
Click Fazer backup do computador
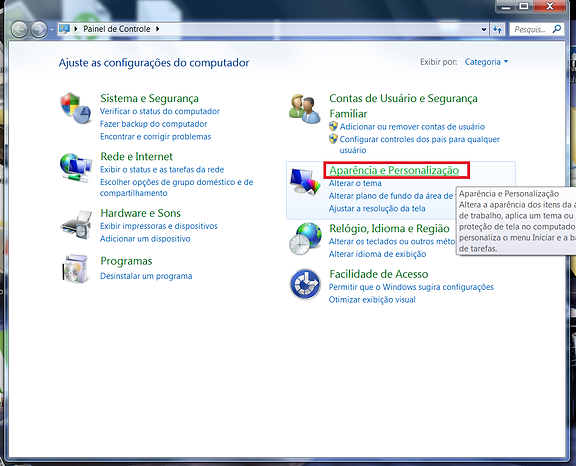[154, 124]
